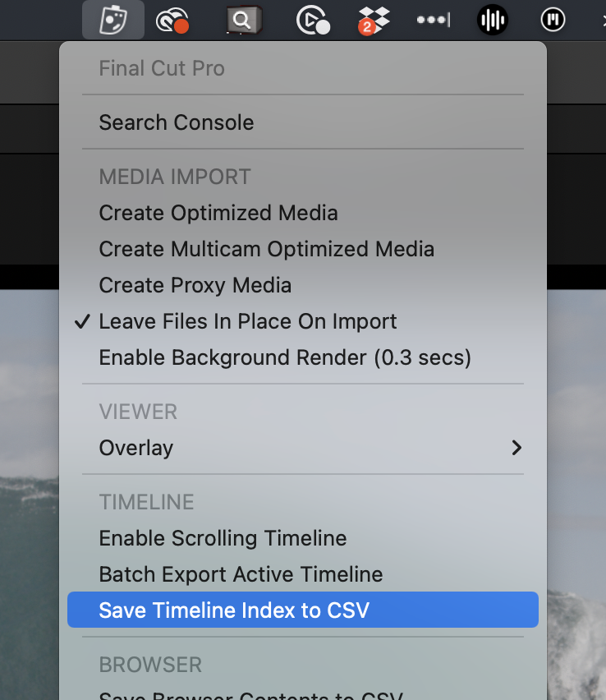
Task: Open the CommandPost menu bar icon
Action: 112,20
